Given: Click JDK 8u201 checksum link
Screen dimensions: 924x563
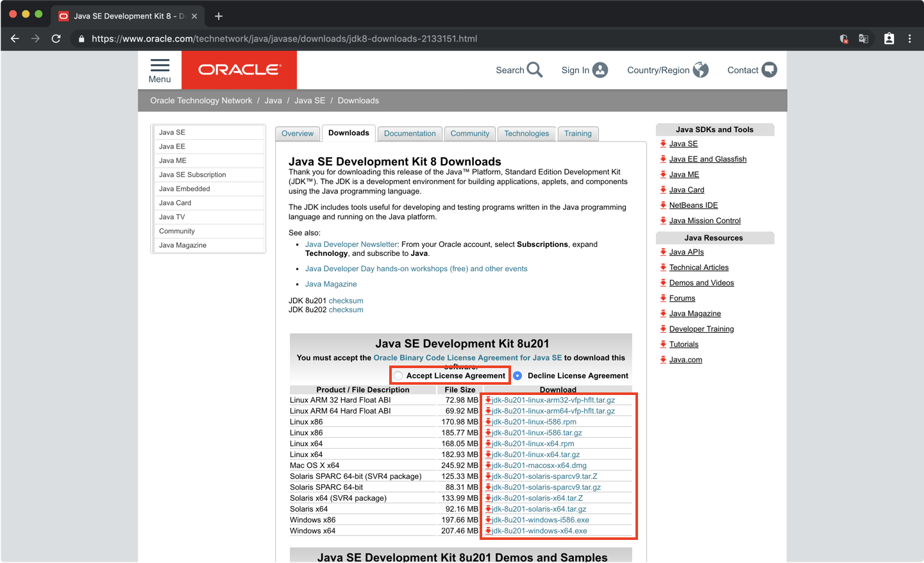Looking at the screenshot, I should tap(346, 301).
